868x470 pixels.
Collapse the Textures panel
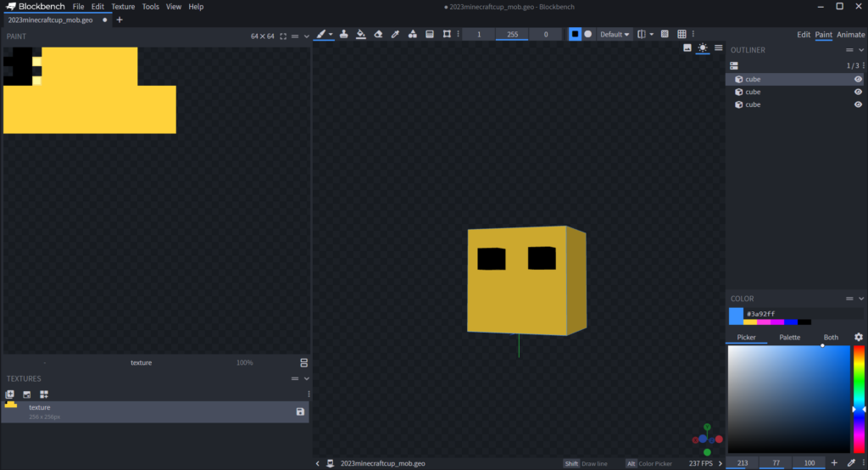[306, 378]
